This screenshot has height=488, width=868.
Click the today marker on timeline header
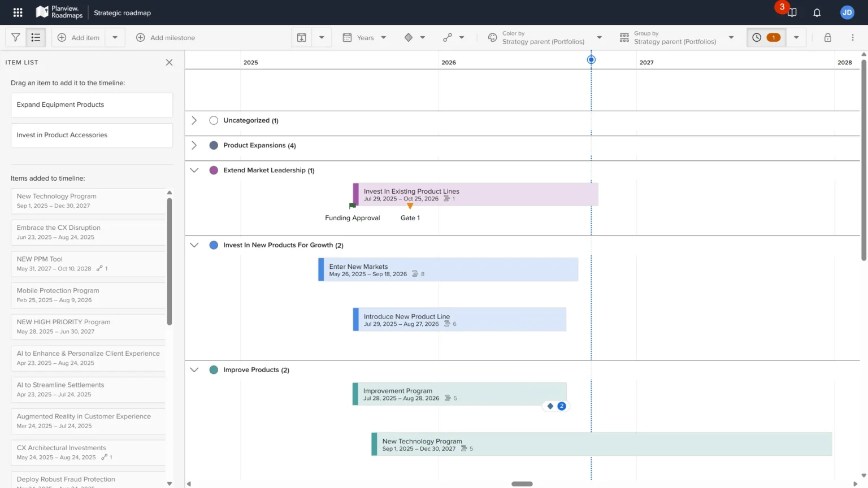coord(591,59)
